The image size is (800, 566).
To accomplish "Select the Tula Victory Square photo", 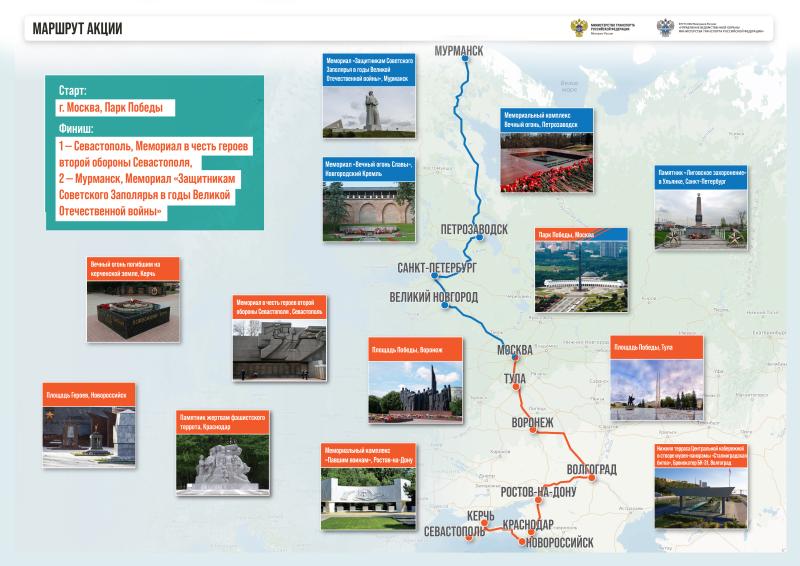I will pyautogui.click(x=654, y=388).
